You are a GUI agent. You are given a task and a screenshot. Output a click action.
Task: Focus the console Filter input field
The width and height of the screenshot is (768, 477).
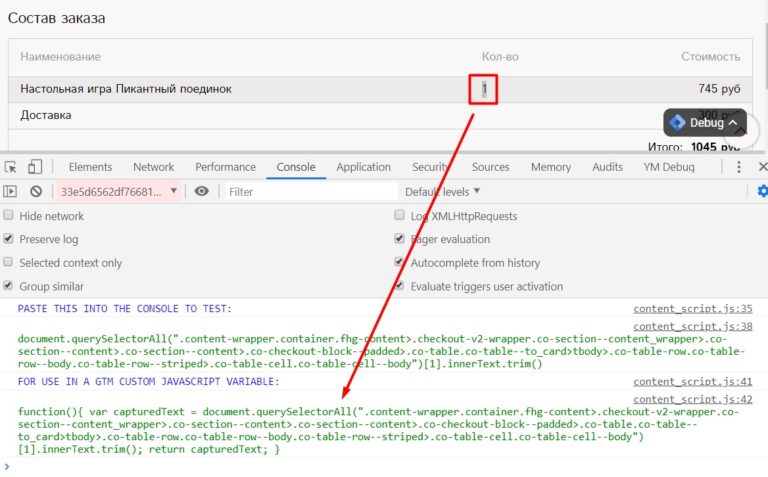pyautogui.click(x=311, y=191)
